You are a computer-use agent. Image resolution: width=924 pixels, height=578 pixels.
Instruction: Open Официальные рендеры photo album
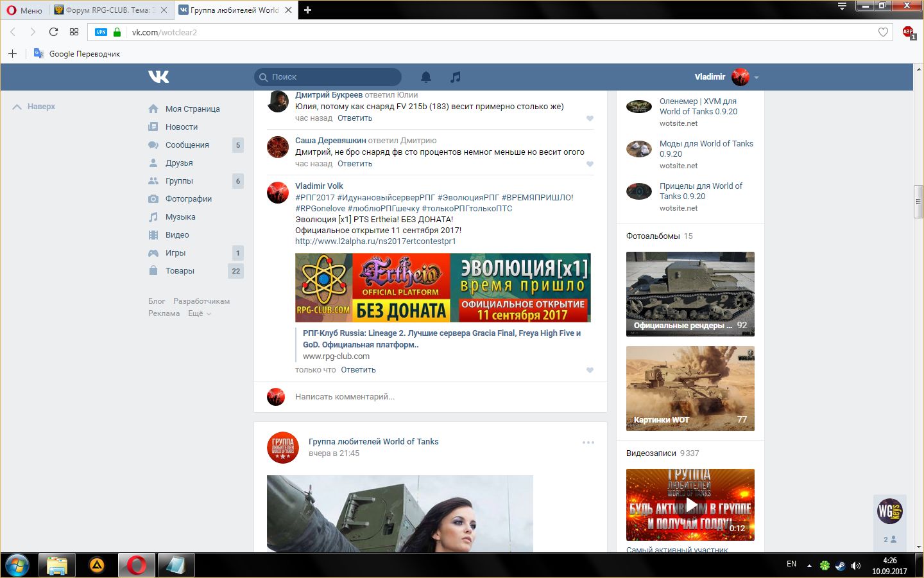click(690, 294)
